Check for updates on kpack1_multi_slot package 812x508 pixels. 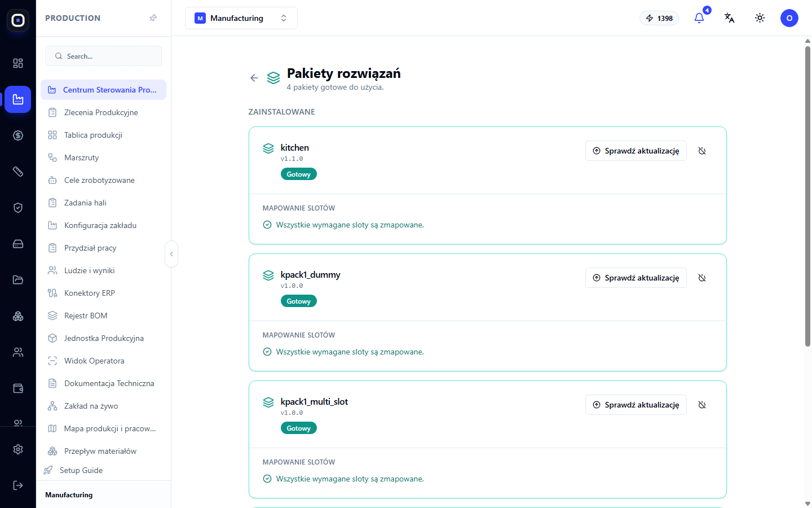[636, 405]
